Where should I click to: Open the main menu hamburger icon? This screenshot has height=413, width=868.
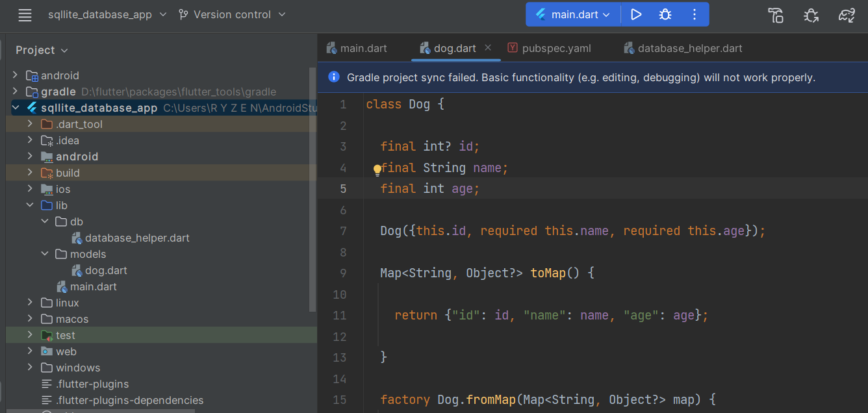25,14
